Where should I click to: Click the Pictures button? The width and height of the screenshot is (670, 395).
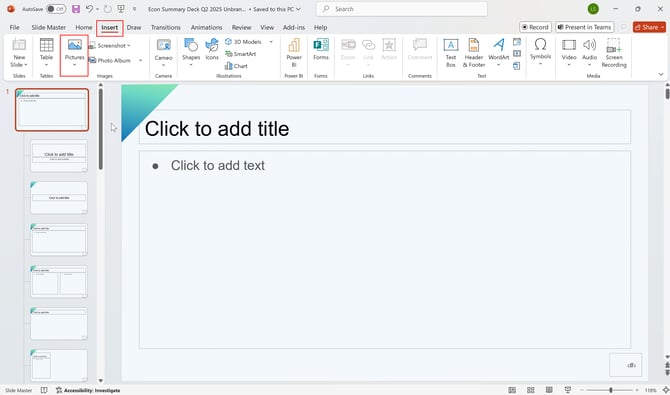(x=74, y=53)
